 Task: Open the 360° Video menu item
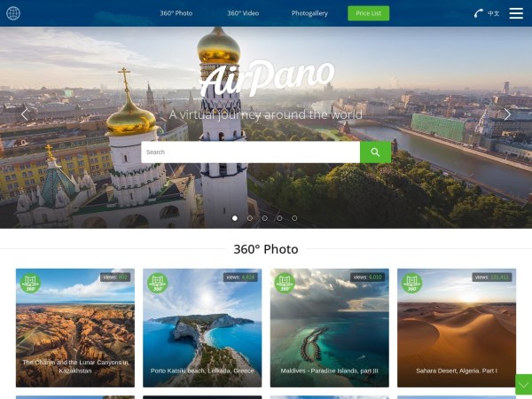click(x=243, y=13)
